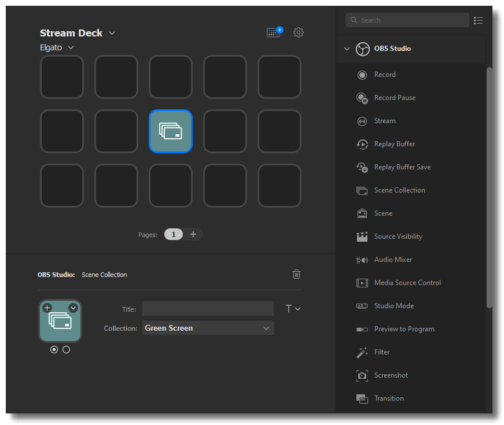Click the Scene action icon
Screen dimensions: 504x425
pos(362,213)
